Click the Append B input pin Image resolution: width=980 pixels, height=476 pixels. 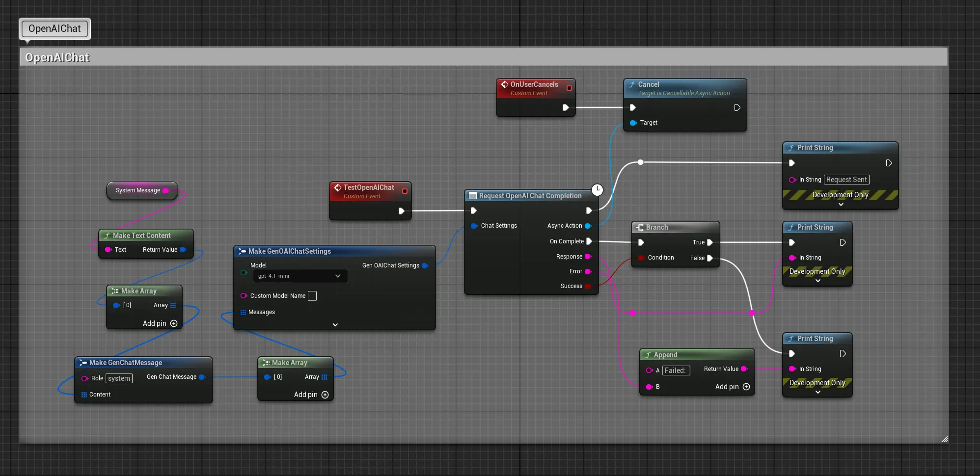pos(649,387)
